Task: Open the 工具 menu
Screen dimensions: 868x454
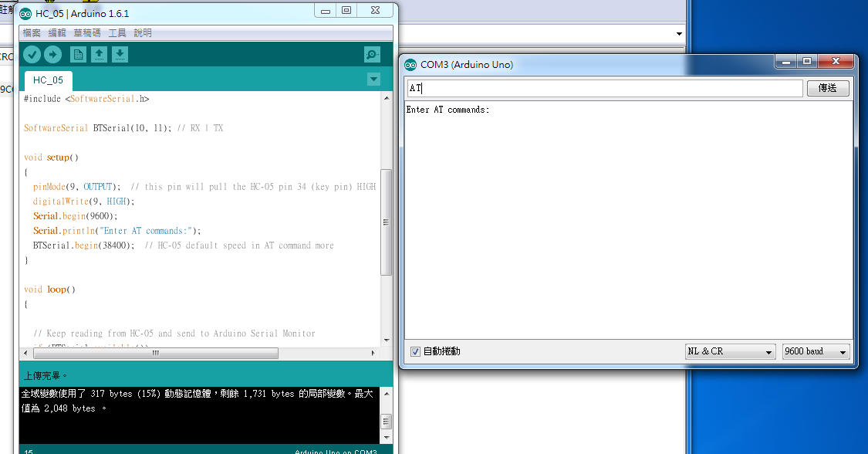Action: 117,33
